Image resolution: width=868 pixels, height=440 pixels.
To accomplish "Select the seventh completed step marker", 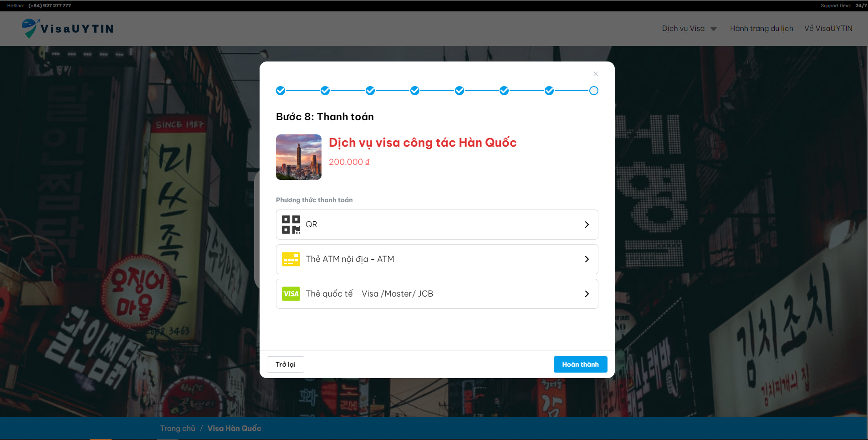I will pyautogui.click(x=549, y=91).
